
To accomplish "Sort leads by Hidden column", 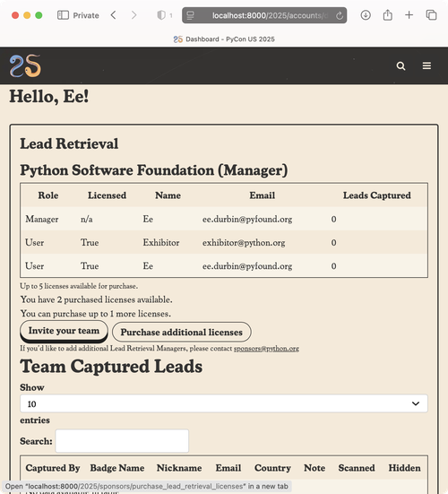I will (404, 468).
